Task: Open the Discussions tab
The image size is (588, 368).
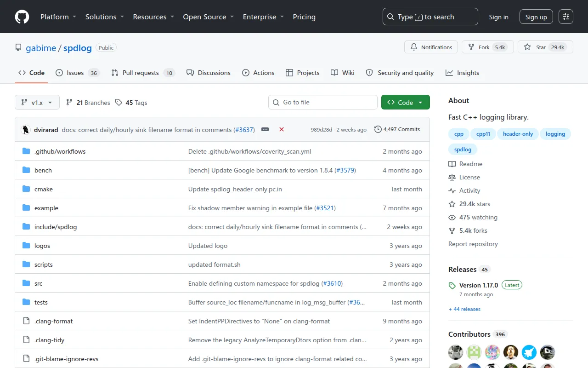Action: (x=209, y=73)
